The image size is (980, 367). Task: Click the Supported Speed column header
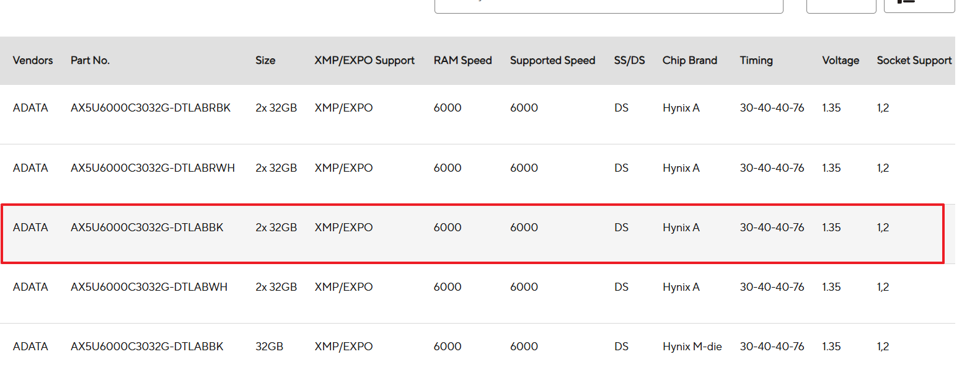(552, 60)
